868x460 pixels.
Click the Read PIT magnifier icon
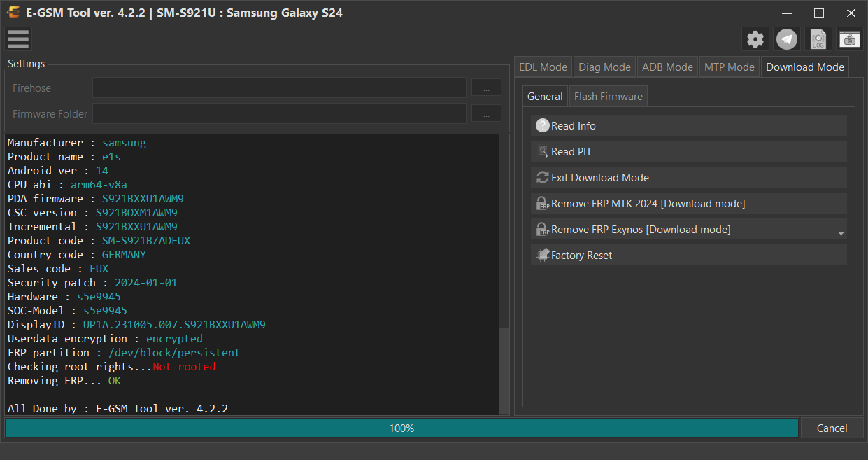[x=543, y=152]
